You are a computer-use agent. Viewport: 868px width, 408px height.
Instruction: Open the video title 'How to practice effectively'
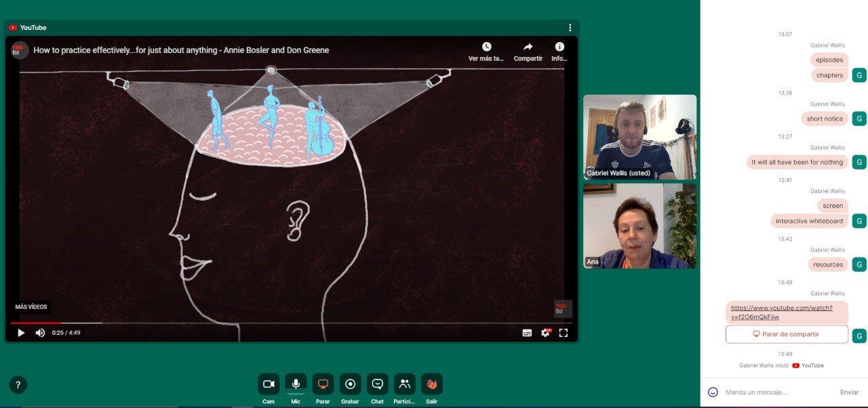pyautogui.click(x=181, y=50)
